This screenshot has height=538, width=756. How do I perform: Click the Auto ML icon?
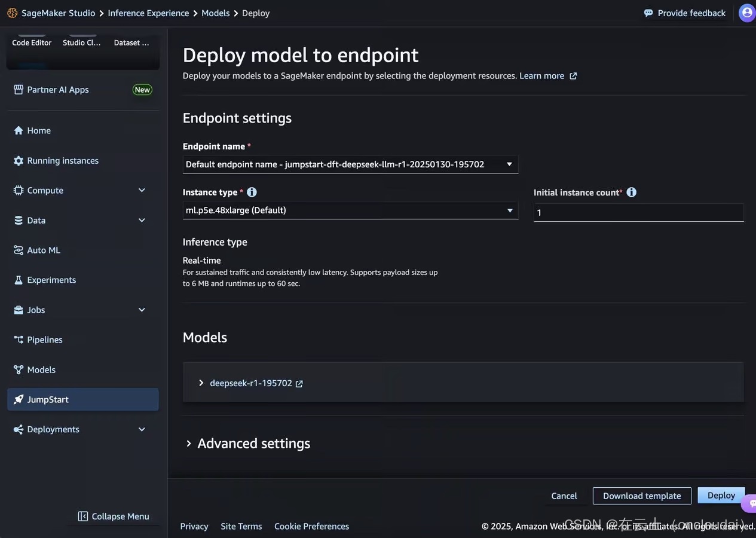[19, 250]
